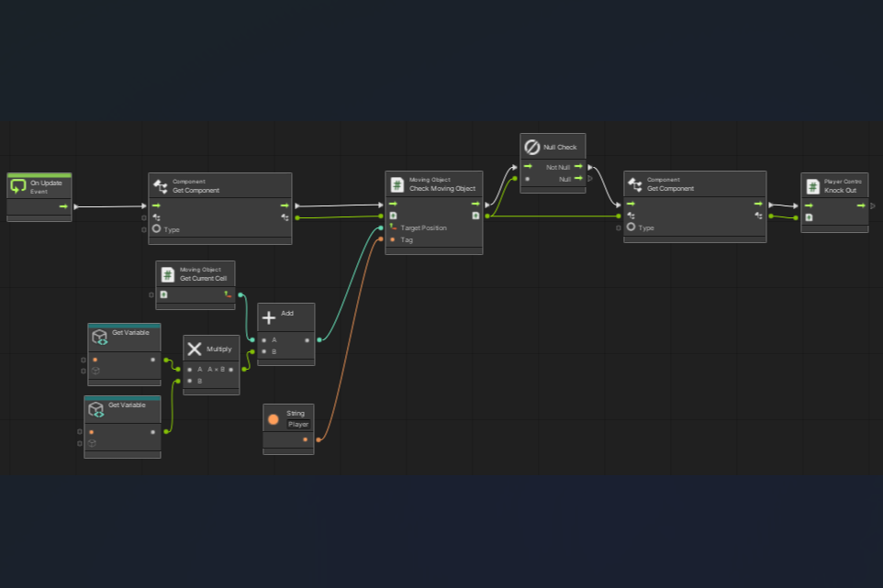Viewport: 883px width, 588px height.
Task: Click the On Update event node icon
Action: tap(18, 186)
